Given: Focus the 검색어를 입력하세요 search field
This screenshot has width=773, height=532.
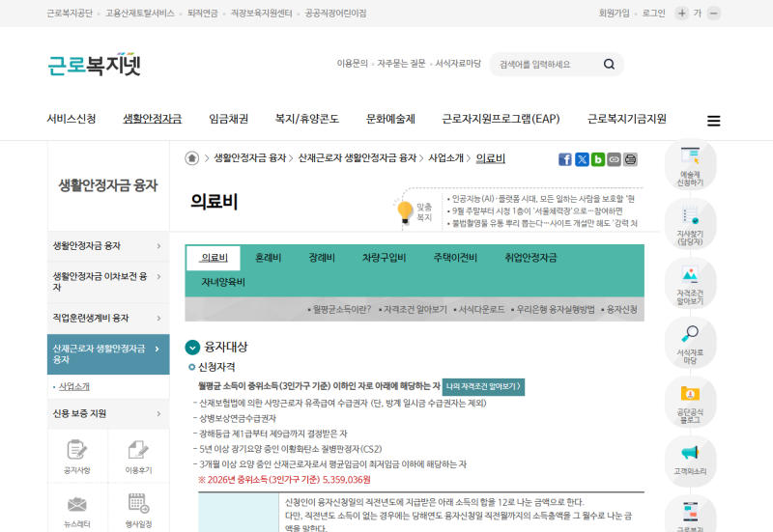Looking at the screenshot, I should click(545, 64).
